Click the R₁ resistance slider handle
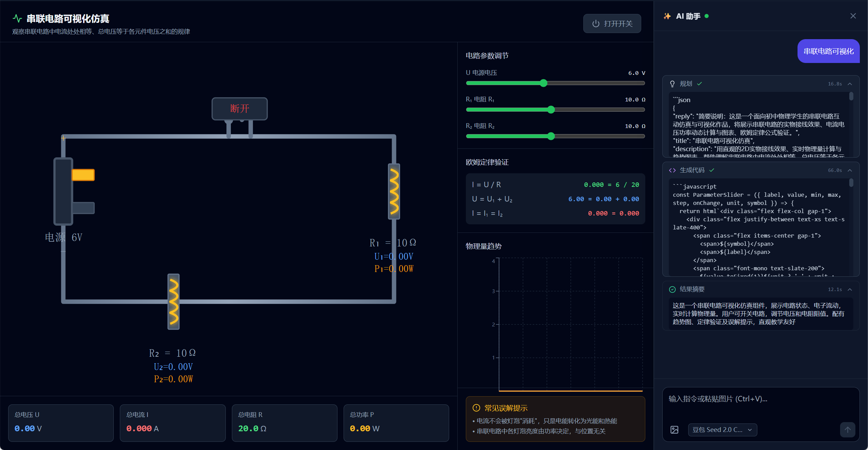 click(x=551, y=110)
